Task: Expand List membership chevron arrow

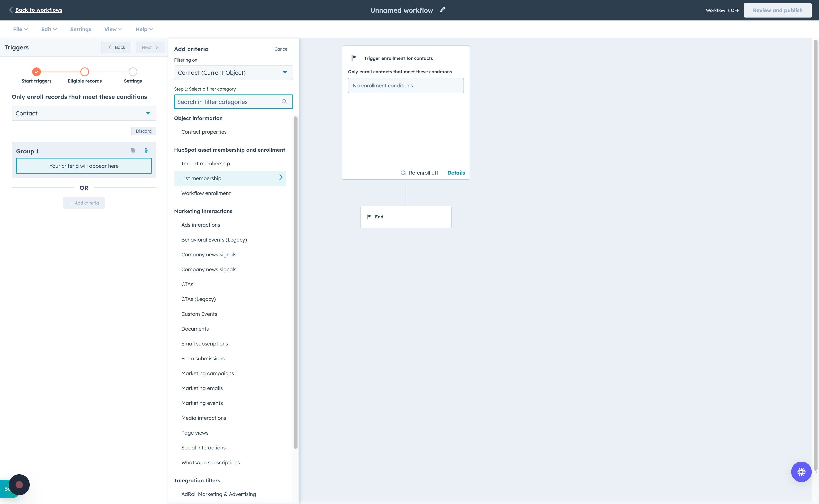Action: [x=281, y=177]
